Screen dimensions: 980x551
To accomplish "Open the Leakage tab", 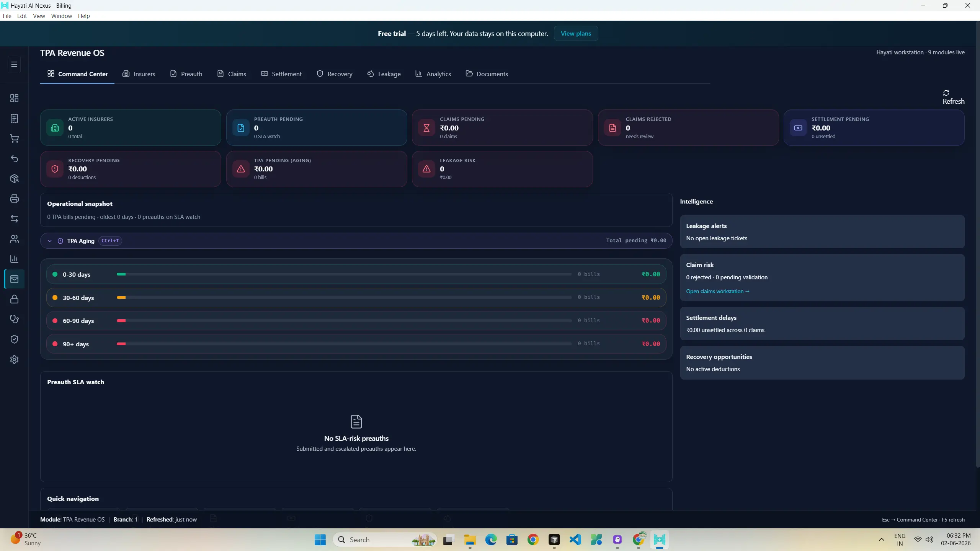I will coord(384,74).
